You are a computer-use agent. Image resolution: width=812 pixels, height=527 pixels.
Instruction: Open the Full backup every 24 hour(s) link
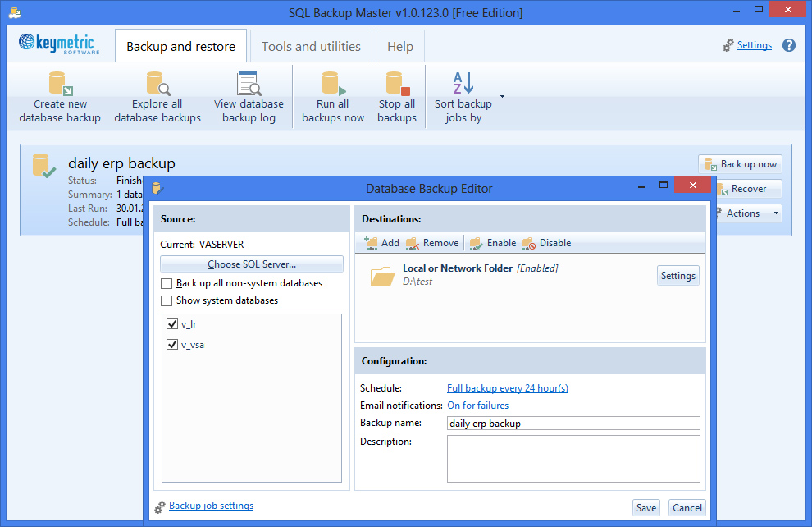(x=508, y=388)
